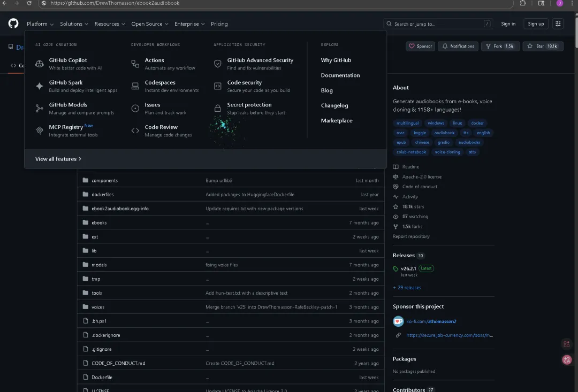Click the View all features link

[x=58, y=159]
